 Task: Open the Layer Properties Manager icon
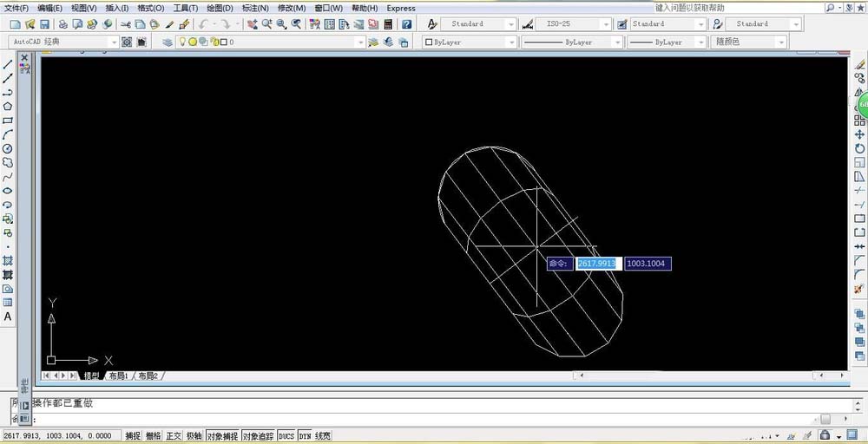(168, 42)
